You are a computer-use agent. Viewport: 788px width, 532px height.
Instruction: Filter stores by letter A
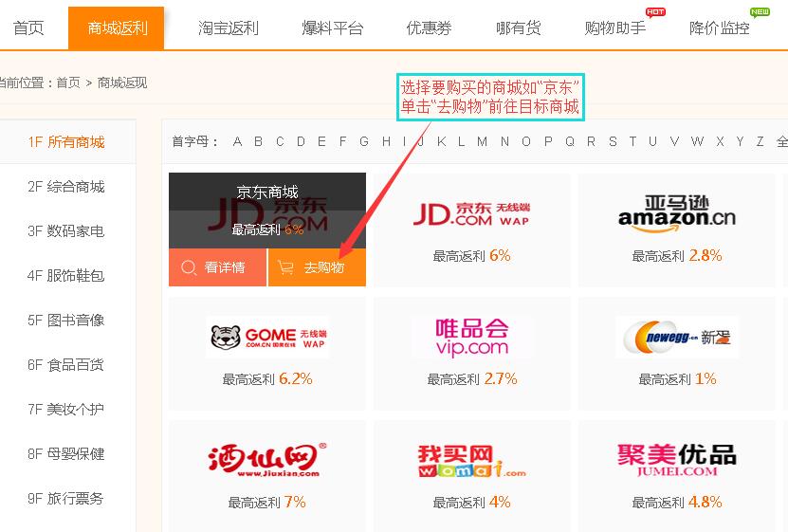click(237, 141)
